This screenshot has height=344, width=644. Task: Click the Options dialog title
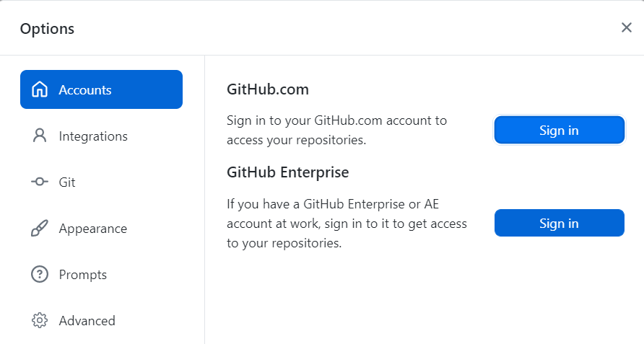click(47, 29)
